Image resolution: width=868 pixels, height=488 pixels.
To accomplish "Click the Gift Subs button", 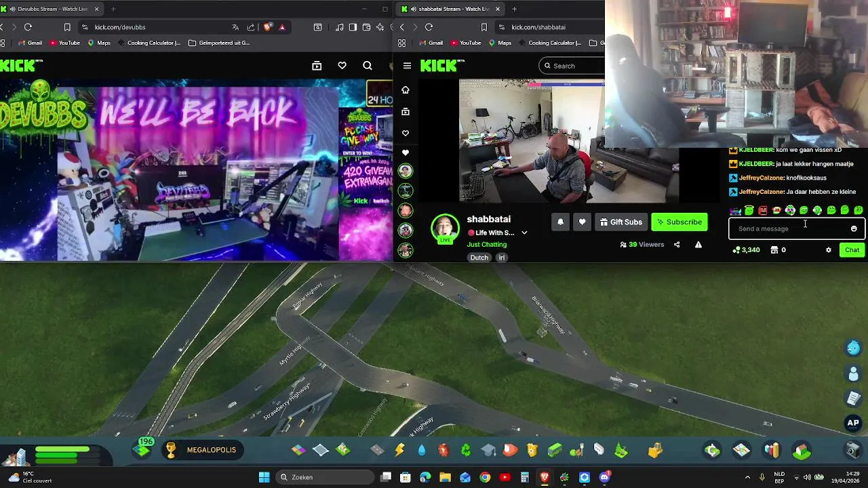I will coord(621,222).
